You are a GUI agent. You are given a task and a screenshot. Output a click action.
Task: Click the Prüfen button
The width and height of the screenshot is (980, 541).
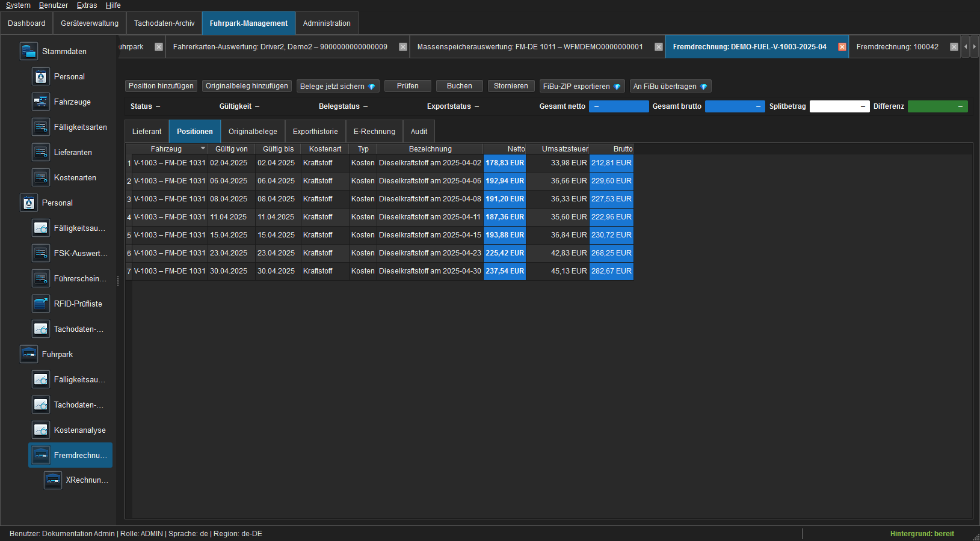point(408,86)
